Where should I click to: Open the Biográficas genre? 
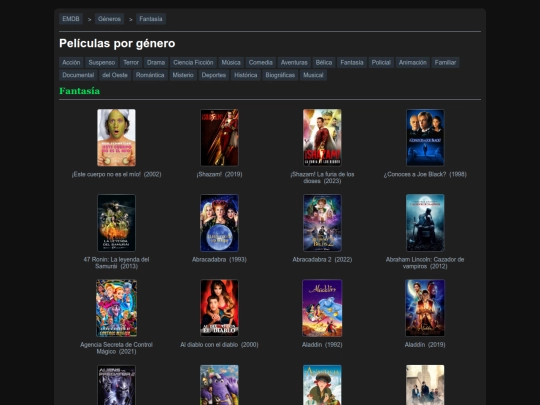click(x=280, y=75)
